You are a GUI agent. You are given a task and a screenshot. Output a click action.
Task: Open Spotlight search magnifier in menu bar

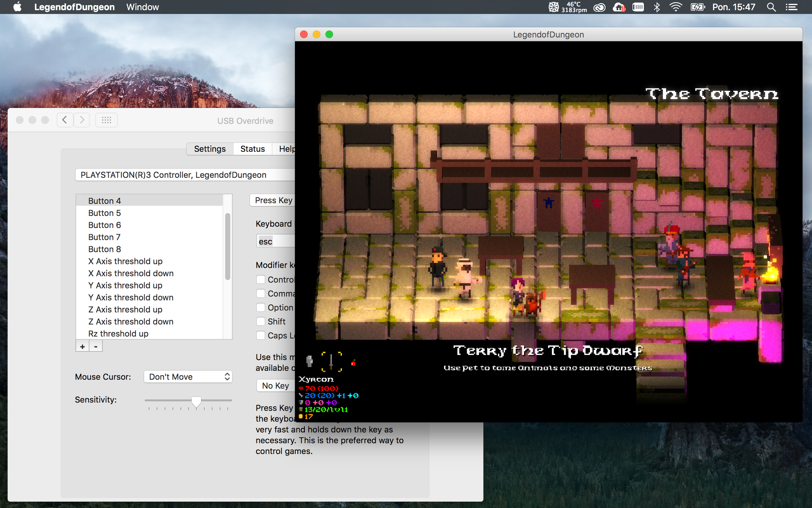(771, 7)
